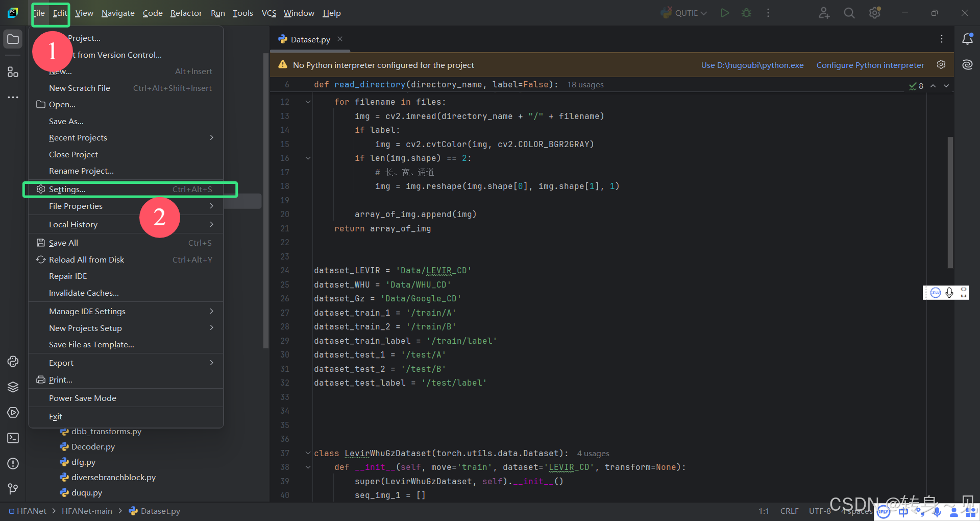Click the 4 usages hint on class

[593, 453]
